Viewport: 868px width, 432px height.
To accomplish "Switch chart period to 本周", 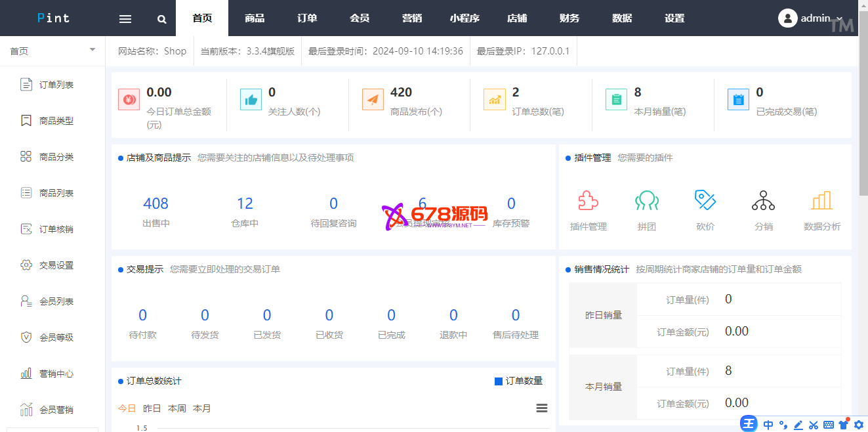I will coord(177,408).
